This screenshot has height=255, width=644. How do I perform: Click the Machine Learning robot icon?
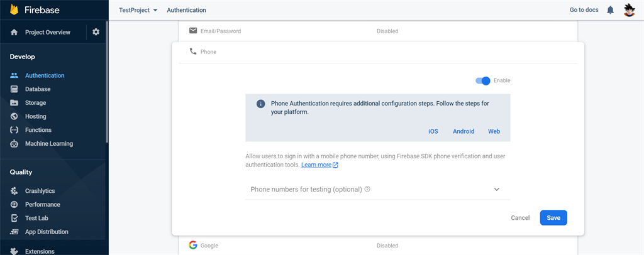(14, 143)
